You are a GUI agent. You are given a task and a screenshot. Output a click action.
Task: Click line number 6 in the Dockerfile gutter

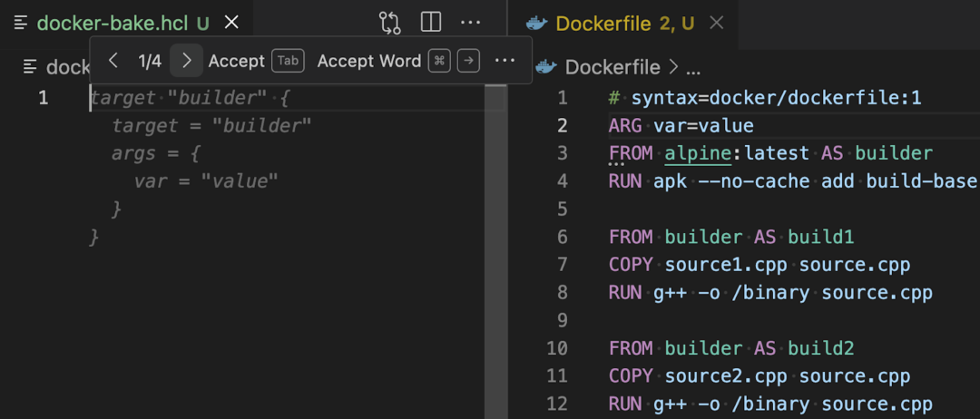tap(562, 237)
